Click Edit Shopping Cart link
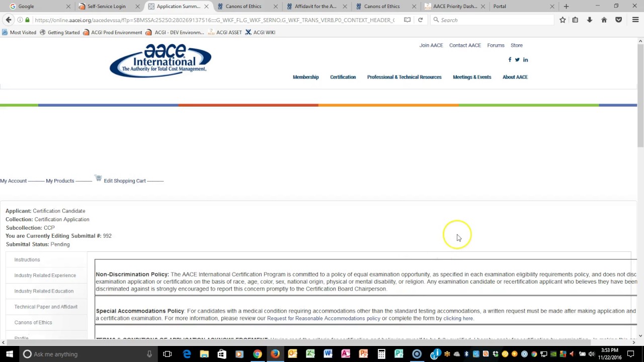The width and height of the screenshot is (644, 362). point(125,180)
